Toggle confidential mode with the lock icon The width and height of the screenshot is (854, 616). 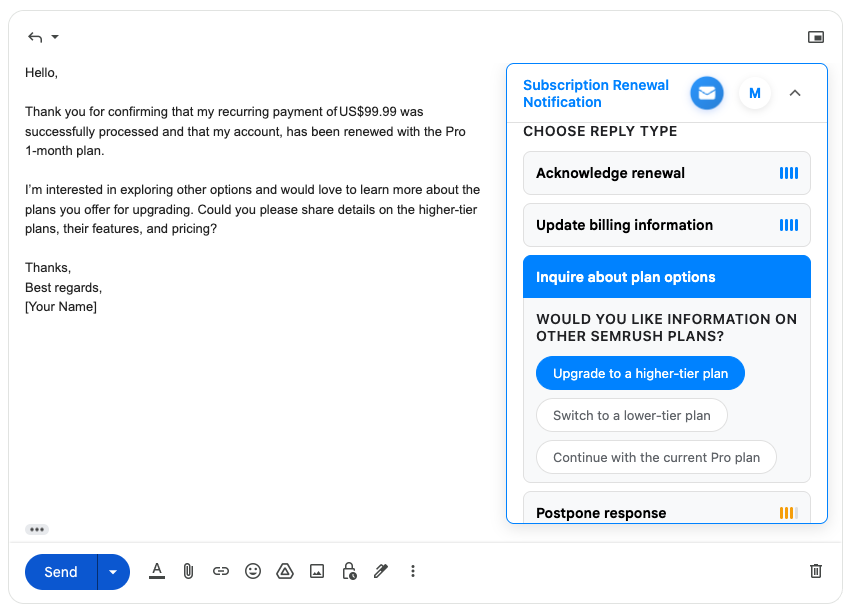tap(348, 571)
